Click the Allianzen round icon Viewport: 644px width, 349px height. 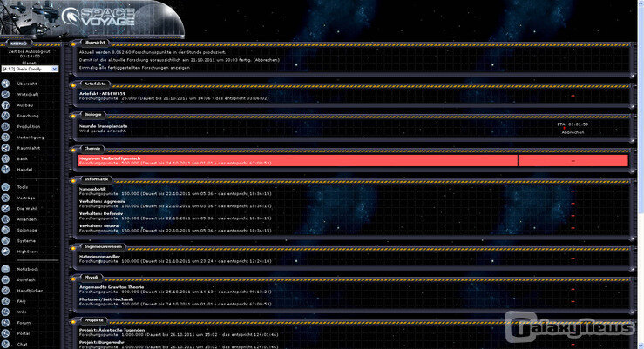(x=5, y=219)
